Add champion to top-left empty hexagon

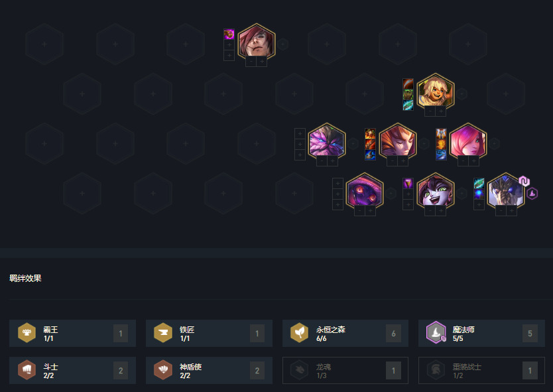point(44,44)
